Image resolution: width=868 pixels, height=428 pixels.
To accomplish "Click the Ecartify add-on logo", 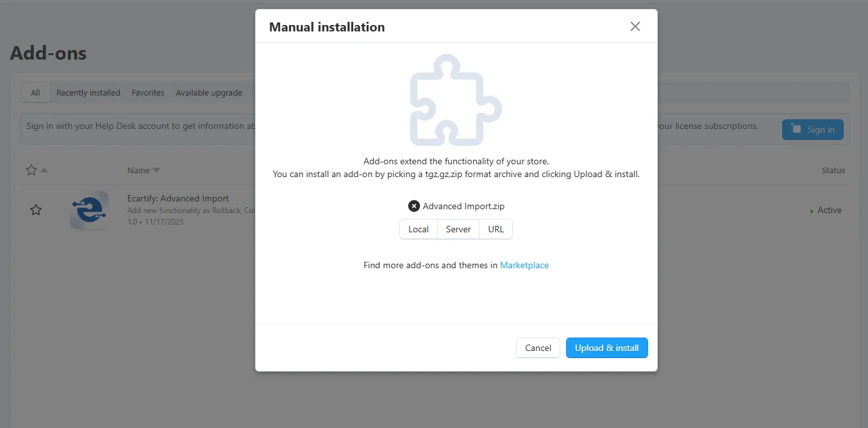I will point(89,210).
